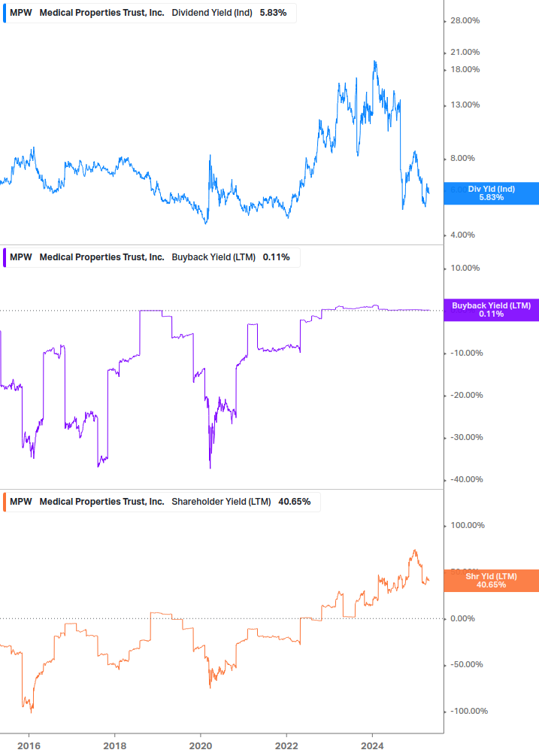Screen dimensions: 539x756
Task: Select the blue Dividend Yield color bar
Action: point(5,13)
